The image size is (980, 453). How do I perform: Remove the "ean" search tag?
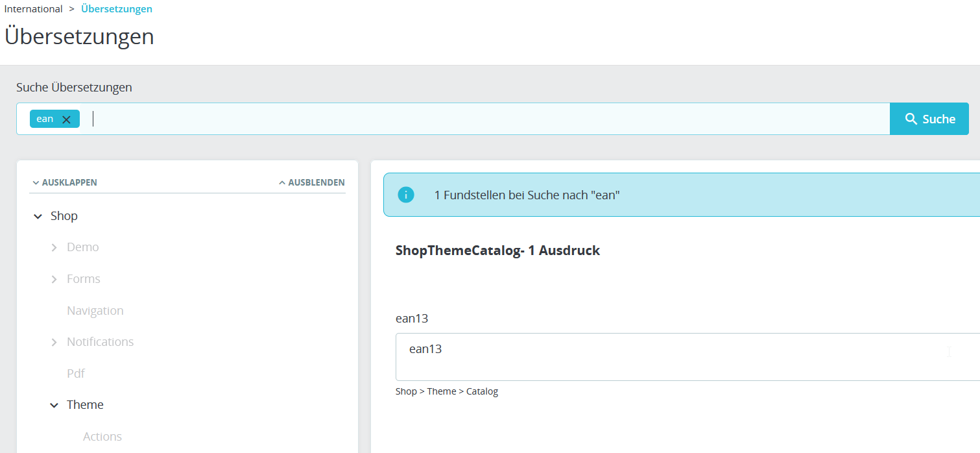point(66,119)
